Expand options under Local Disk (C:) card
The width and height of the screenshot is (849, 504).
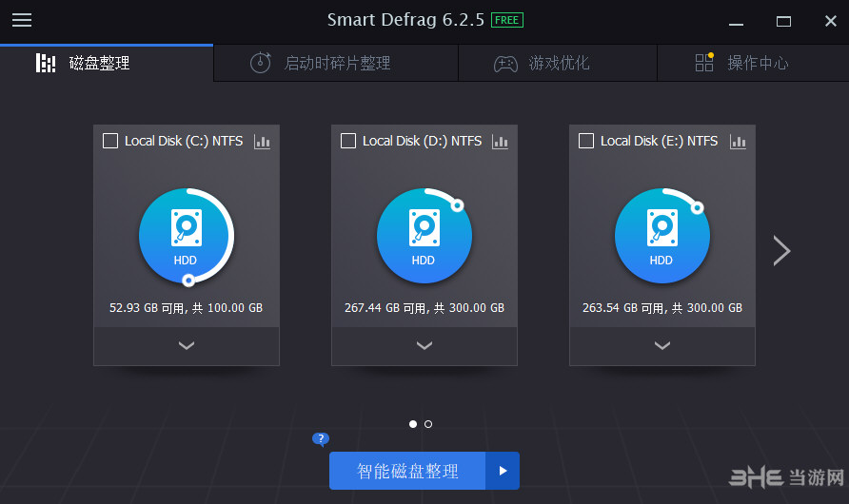[187, 345]
